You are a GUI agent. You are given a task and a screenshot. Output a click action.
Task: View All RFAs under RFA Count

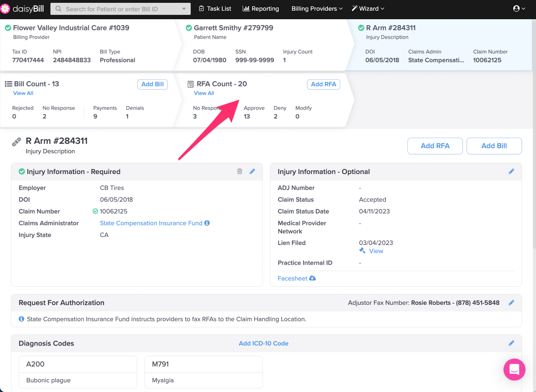pyautogui.click(x=204, y=93)
